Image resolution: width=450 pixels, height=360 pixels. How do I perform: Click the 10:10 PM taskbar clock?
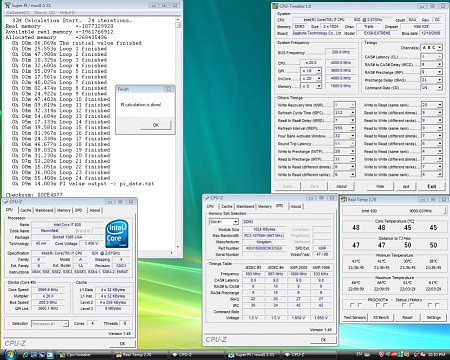[436, 354]
